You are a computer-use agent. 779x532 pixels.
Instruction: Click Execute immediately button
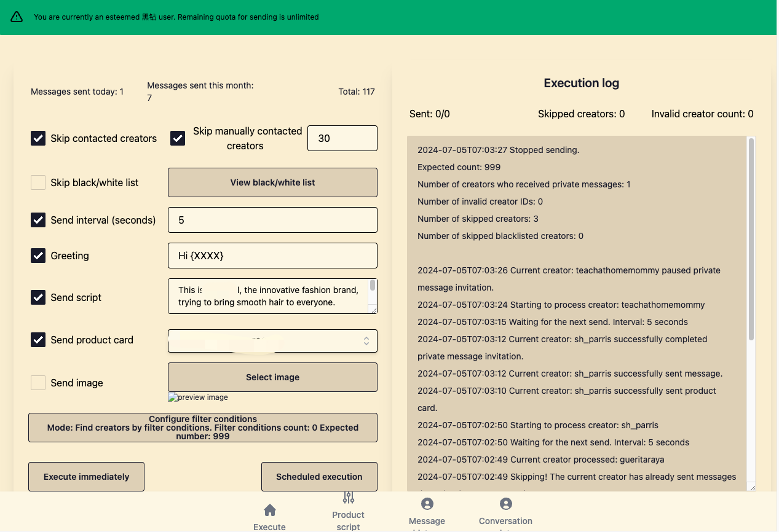(87, 477)
